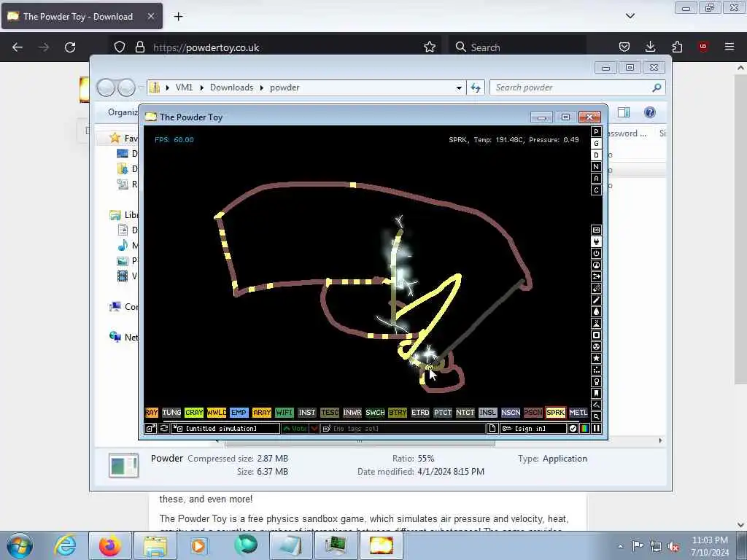
Task: Toggle the A ambient heat quick option
Action: click(x=596, y=179)
